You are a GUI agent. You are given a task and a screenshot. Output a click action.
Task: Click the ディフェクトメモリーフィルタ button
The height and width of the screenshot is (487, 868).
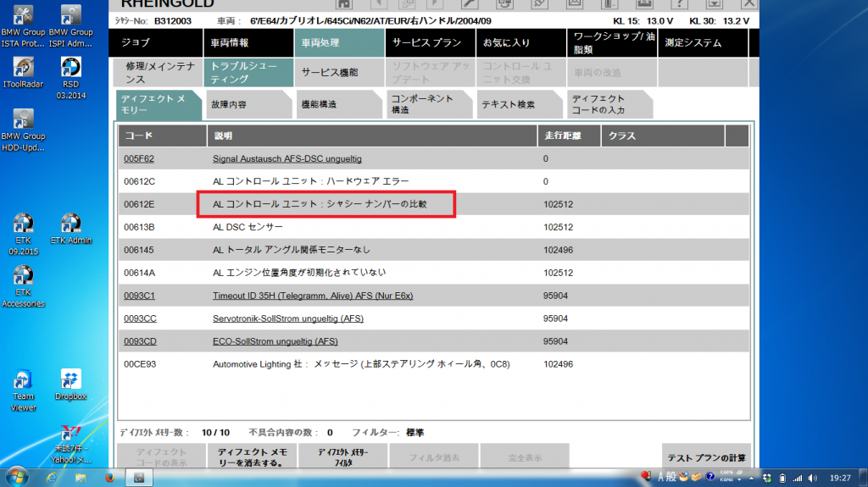[343, 457]
